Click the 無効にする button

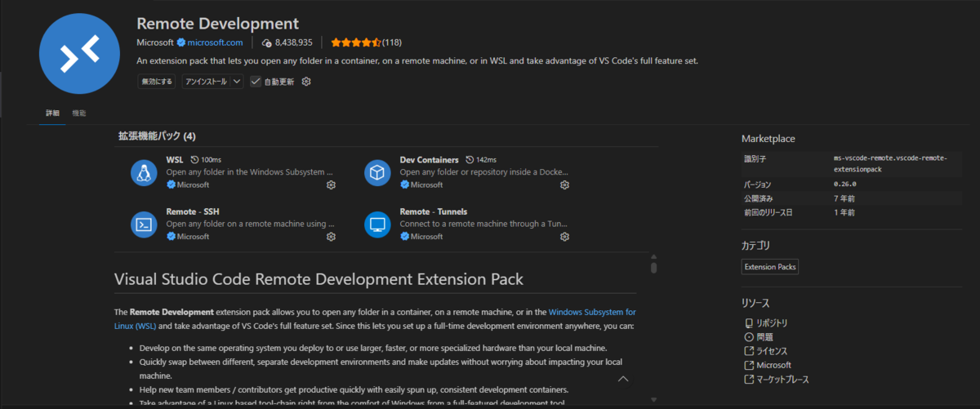tap(156, 82)
